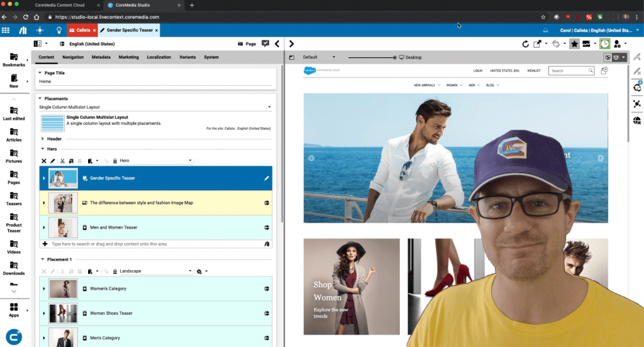The height and width of the screenshot is (347, 644).
Task: Open the Videos saved search
Action: (14, 247)
